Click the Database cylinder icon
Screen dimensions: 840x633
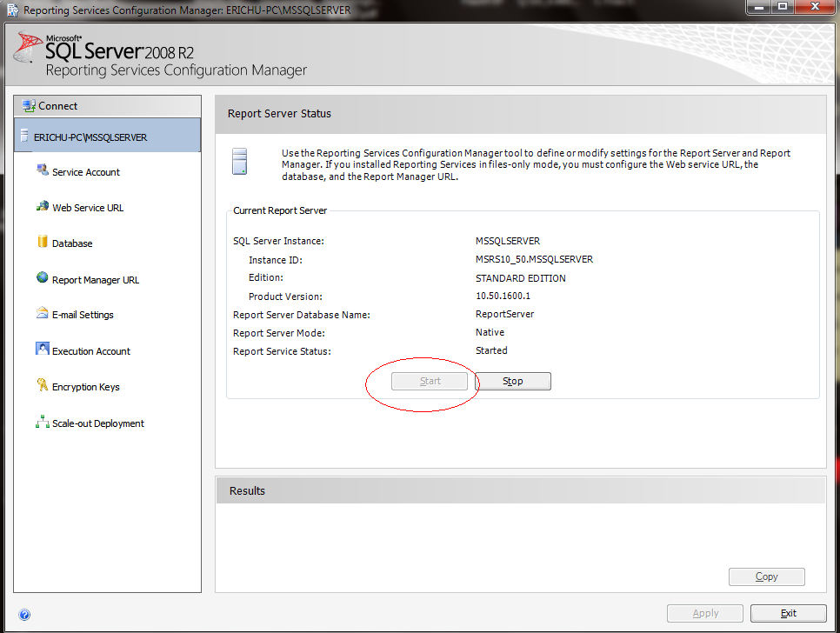tap(43, 242)
